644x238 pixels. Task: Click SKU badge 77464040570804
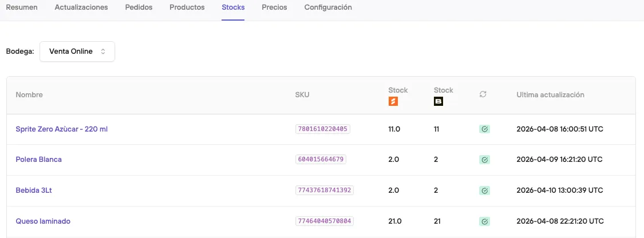click(325, 221)
